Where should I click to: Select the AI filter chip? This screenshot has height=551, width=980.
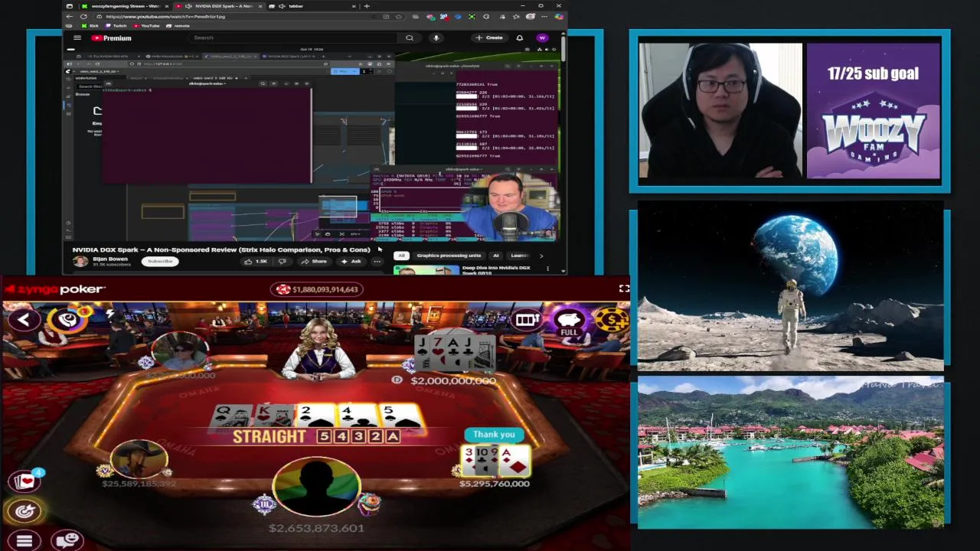496,256
